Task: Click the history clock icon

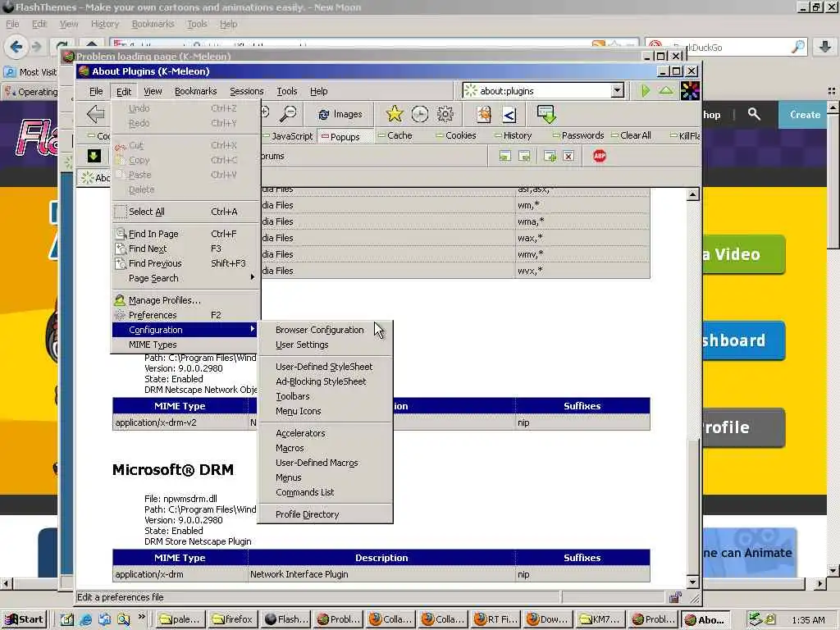Action: tap(420, 113)
